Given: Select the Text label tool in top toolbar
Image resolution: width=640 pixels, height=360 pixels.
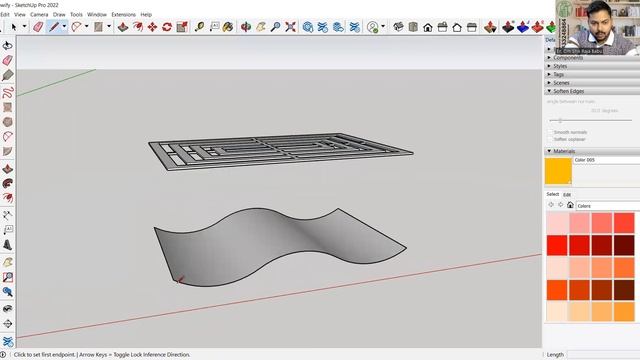Looking at the screenshot, I should 214,27.
